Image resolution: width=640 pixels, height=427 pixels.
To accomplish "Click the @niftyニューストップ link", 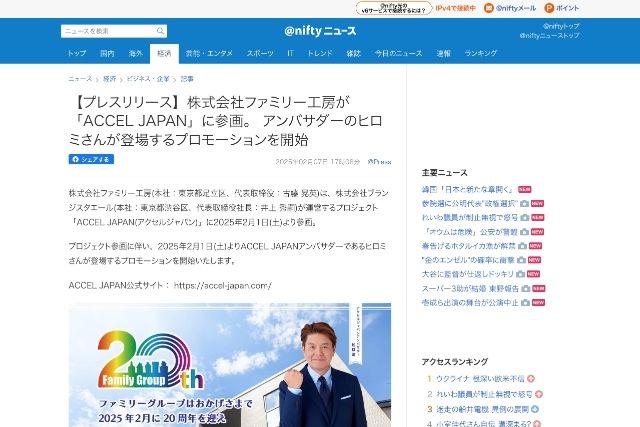I will click(549, 36).
